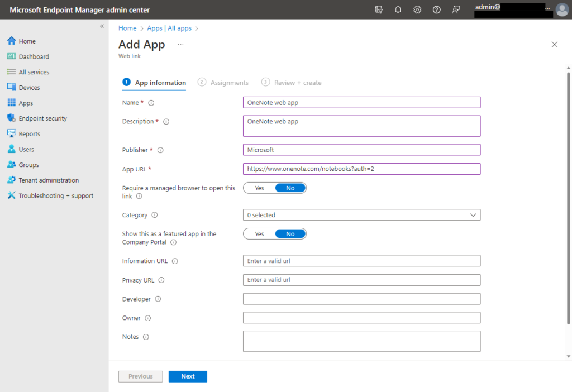
Task: Show the info tooltip for Notes
Action: pyautogui.click(x=146, y=337)
